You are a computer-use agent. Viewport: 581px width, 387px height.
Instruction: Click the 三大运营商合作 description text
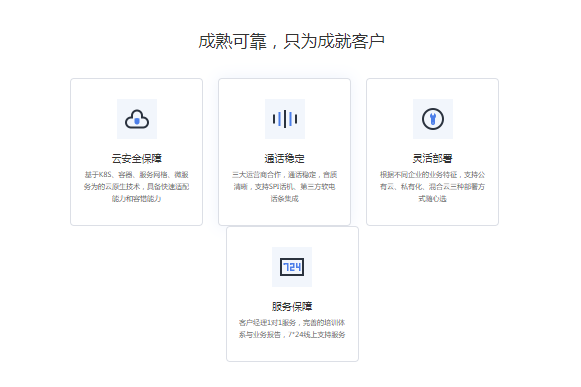(285, 186)
